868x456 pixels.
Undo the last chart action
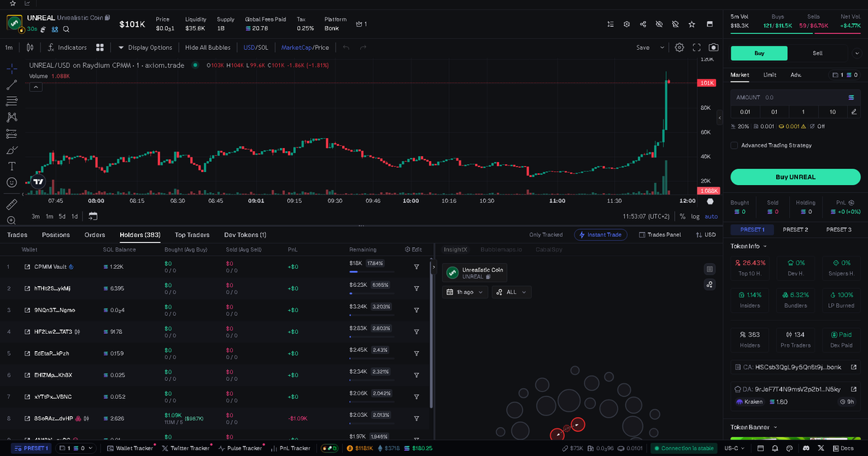point(346,47)
